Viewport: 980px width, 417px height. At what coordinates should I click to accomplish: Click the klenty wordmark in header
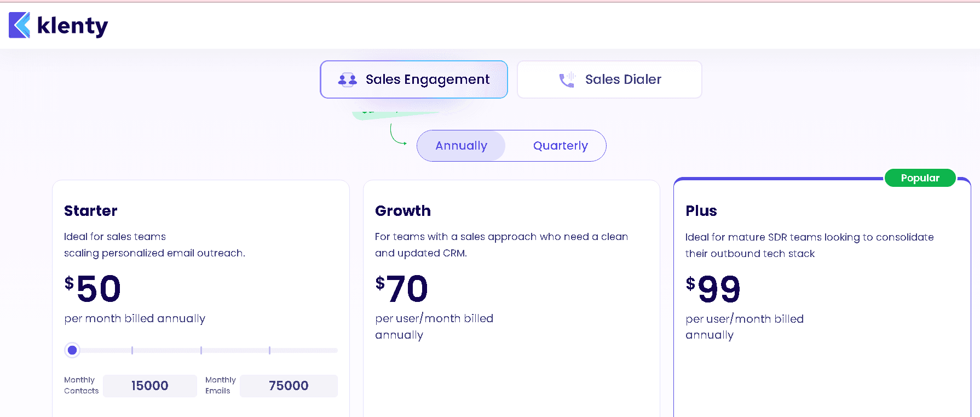(x=73, y=26)
